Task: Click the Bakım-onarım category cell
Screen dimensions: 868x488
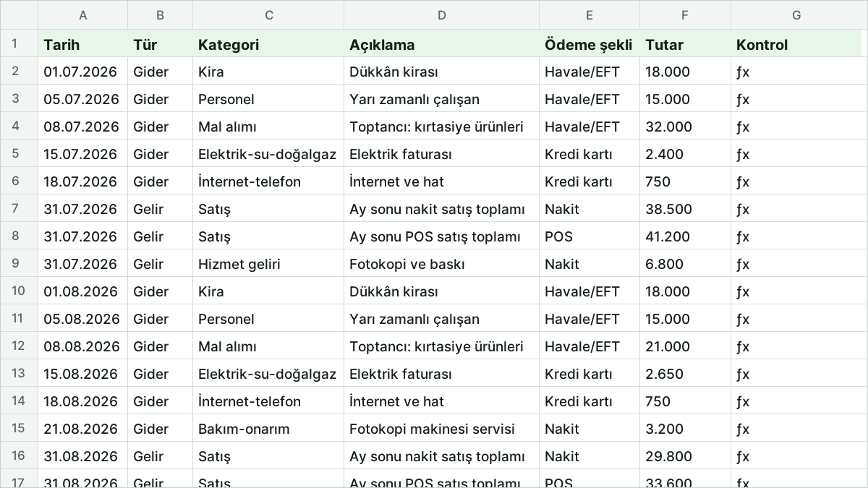Action: [268, 429]
